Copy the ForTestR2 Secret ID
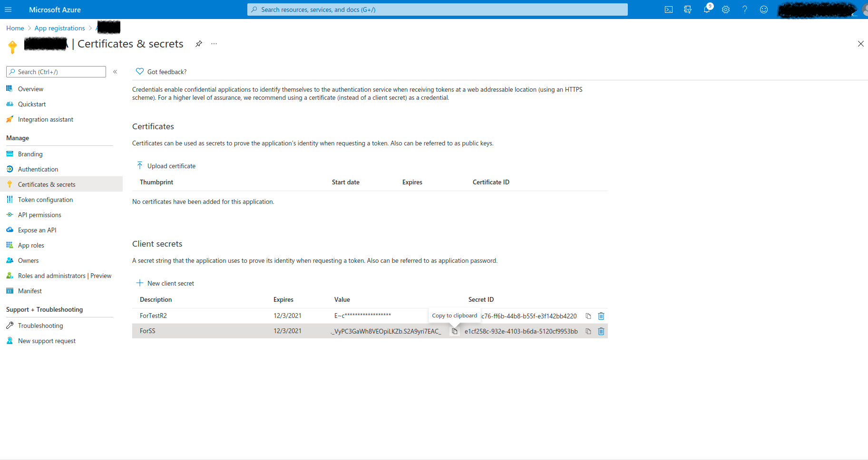 pyautogui.click(x=588, y=316)
